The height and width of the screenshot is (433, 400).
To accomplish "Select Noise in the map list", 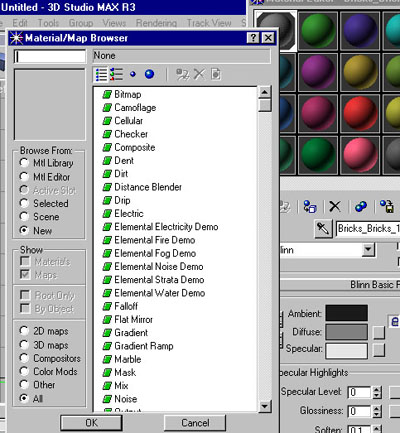I will pos(126,399).
